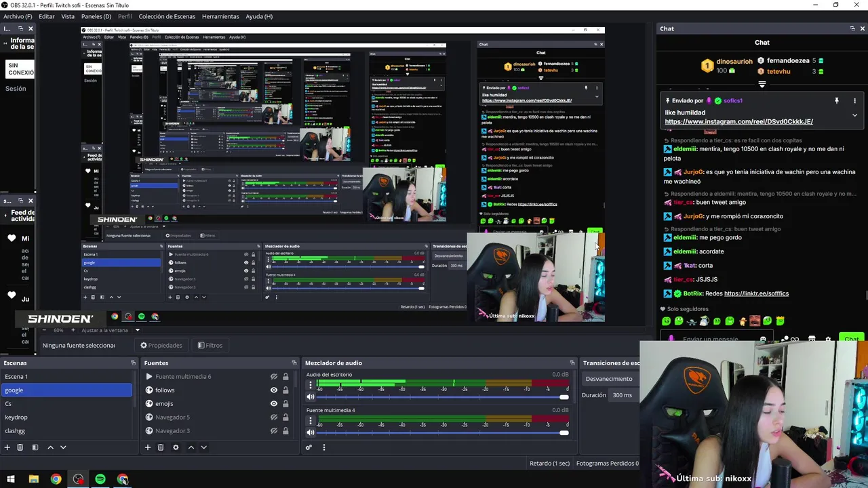Unlock the follows source lock
This screenshot has width=868, height=488.
[285, 390]
